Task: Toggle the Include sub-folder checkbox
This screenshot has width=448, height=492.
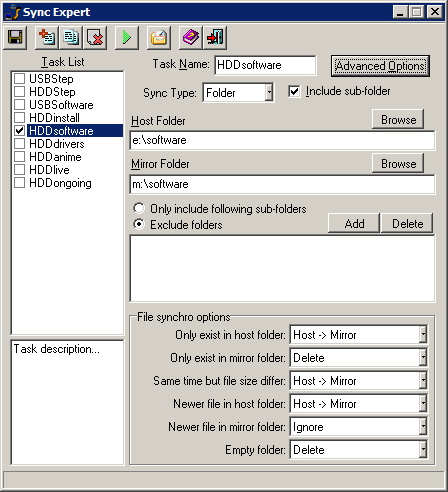Action: [294, 91]
